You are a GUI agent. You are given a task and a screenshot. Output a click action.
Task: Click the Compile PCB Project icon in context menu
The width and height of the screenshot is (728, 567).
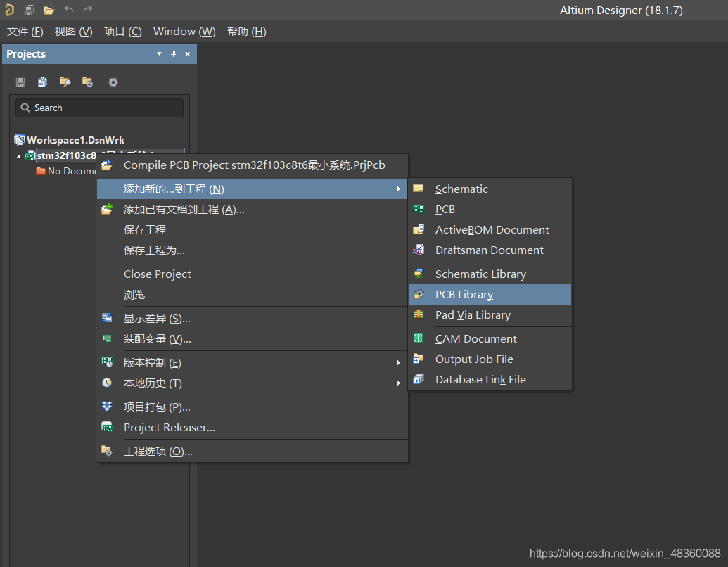coord(107,165)
